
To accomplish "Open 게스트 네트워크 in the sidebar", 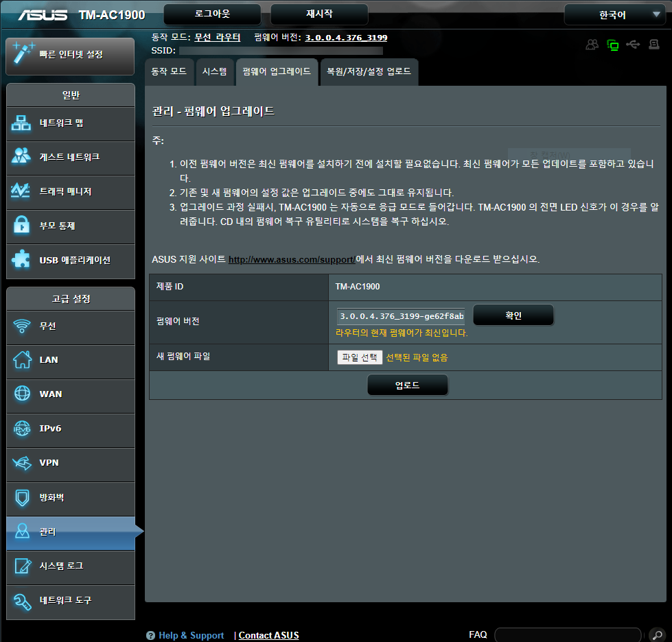I will tap(71, 158).
